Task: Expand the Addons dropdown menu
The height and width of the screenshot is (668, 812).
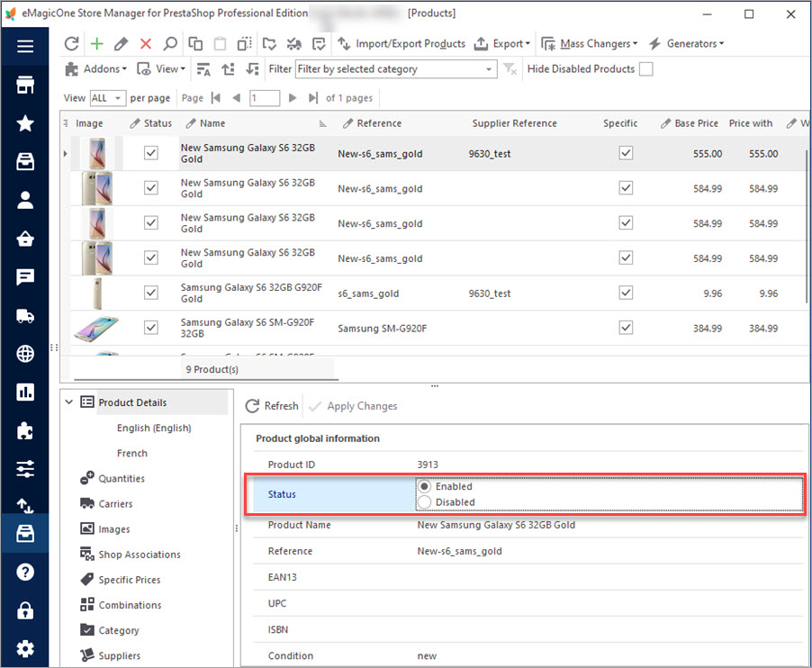Action: pyautogui.click(x=96, y=69)
